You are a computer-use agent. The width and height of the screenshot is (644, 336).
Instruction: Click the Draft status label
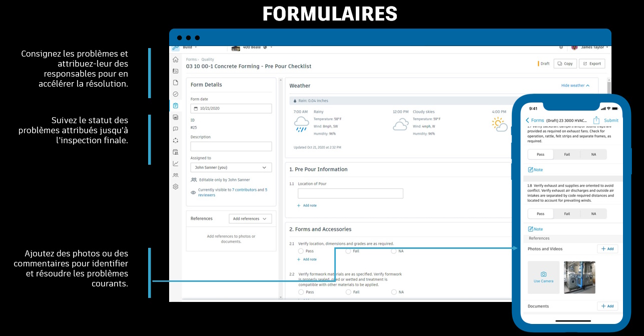point(544,64)
